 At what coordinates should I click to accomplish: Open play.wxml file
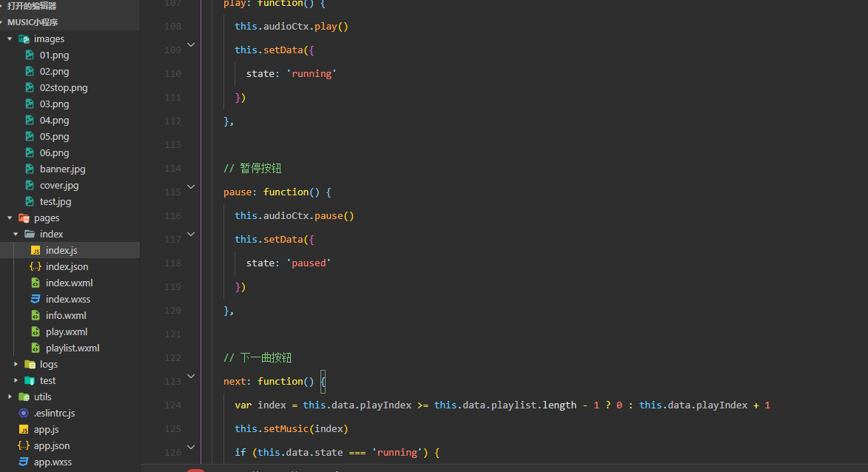point(67,332)
